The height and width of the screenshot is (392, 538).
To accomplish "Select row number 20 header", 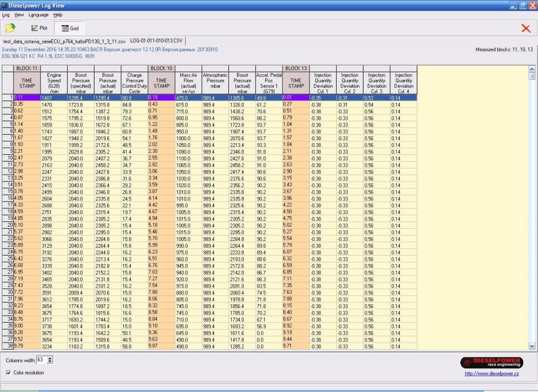I will coord(7,225).
